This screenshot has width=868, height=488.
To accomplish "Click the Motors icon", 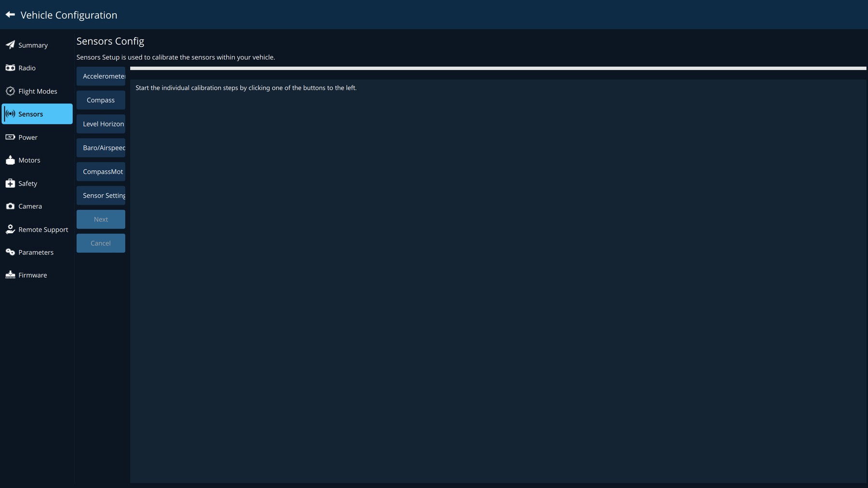I will click(x=10, y=160).
